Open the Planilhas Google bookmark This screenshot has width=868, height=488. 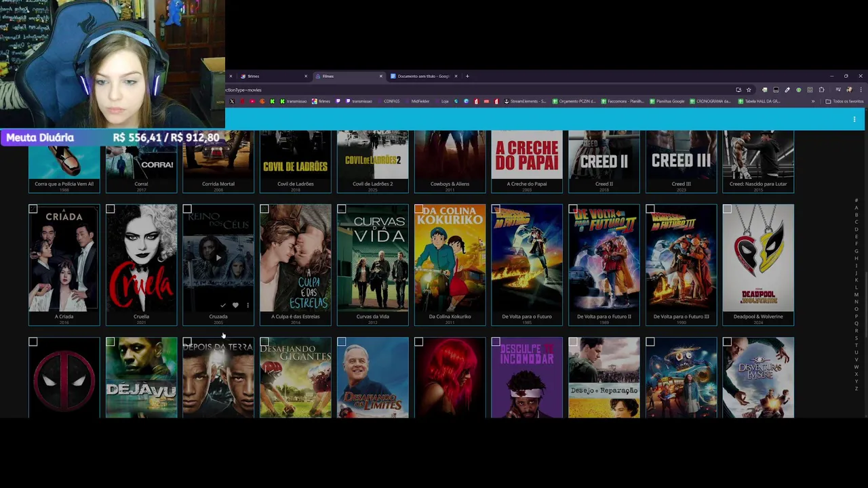(x=667, y=101)
